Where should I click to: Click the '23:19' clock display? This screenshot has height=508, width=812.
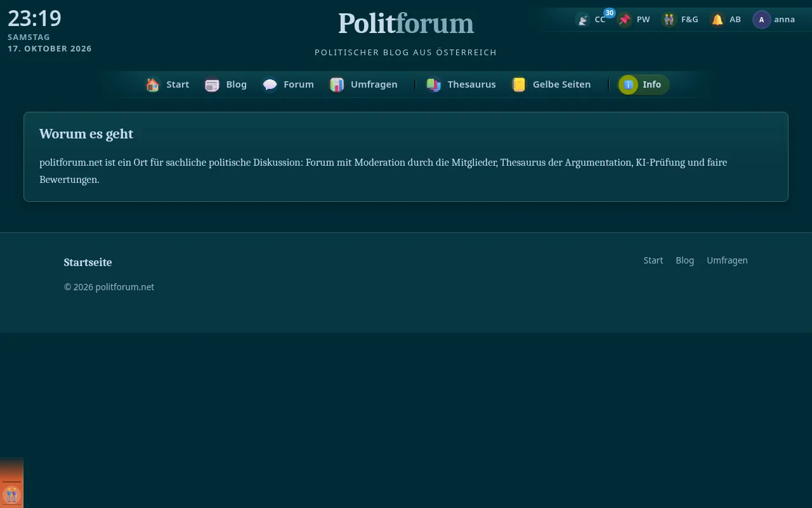point(34,18)
